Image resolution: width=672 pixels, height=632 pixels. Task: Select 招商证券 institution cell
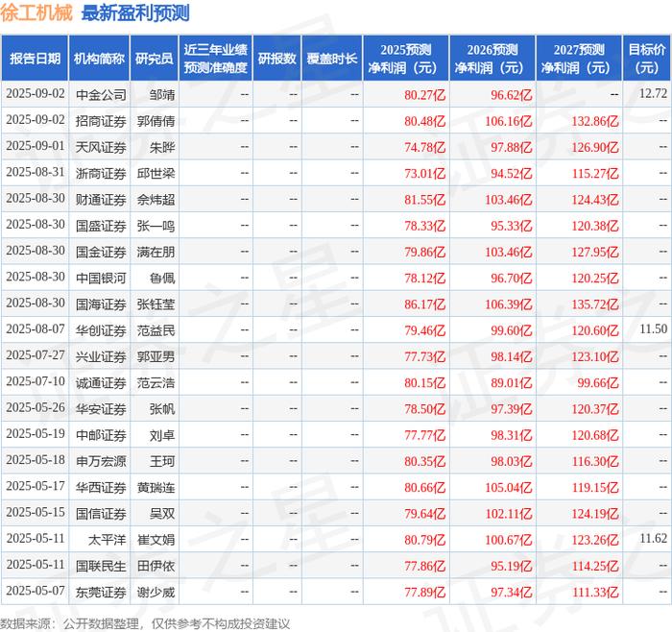101,121
